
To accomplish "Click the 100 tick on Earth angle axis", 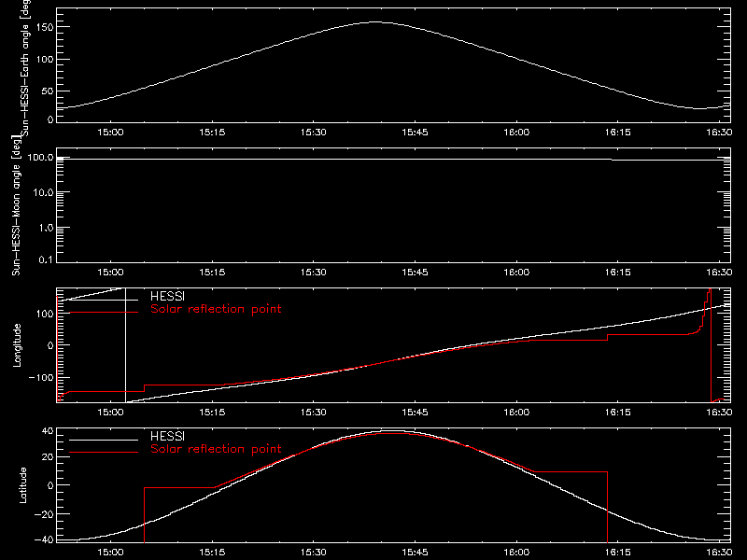I will (x=46, y=60).
